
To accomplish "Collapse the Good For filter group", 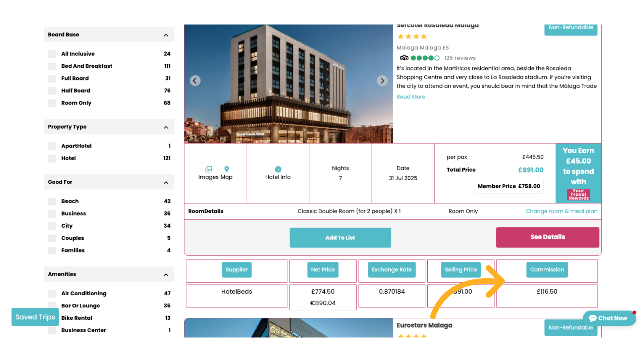I will (x=166, y=183).
